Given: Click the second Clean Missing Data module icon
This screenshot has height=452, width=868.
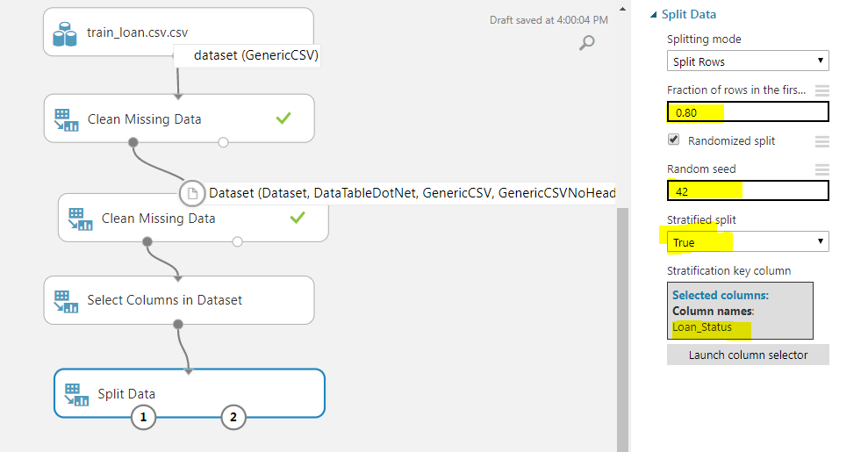Looking at the screenshot, I should [x=81, y=219].
